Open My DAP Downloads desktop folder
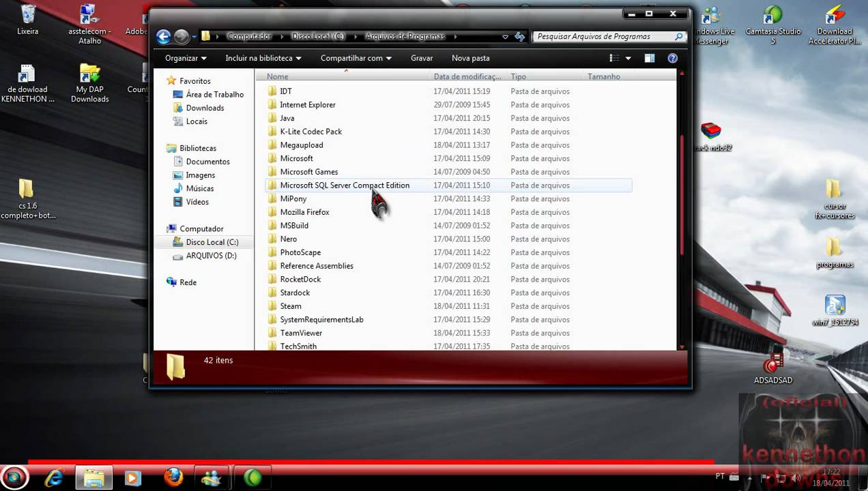 pyautogui.click(x=90, y=83)
